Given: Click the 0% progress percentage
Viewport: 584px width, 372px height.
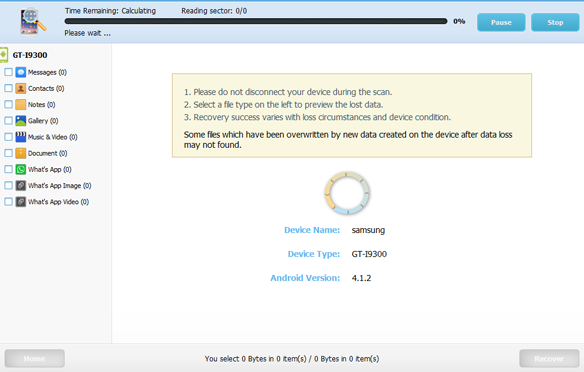Looking at the screenshot, I should pos(459,21).
